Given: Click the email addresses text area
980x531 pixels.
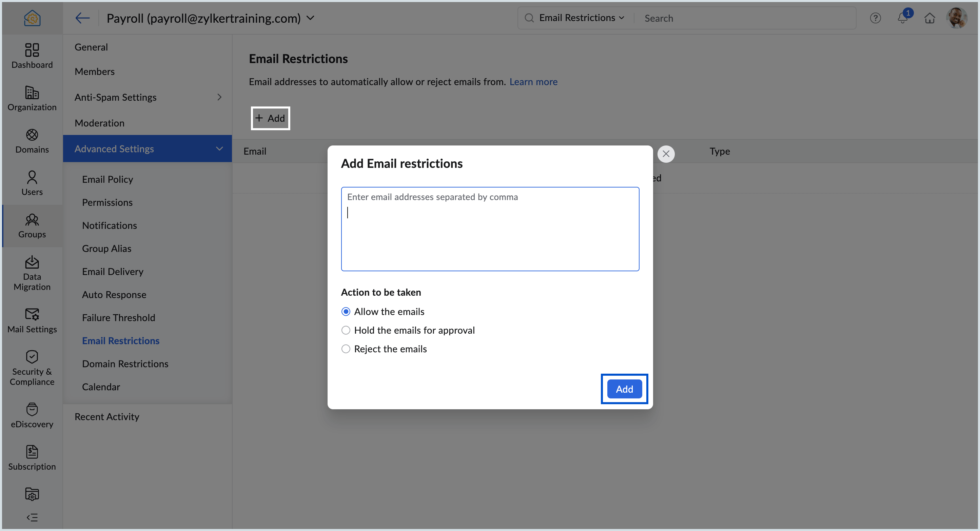Looking at the screenshot, I should coord(490,236).
